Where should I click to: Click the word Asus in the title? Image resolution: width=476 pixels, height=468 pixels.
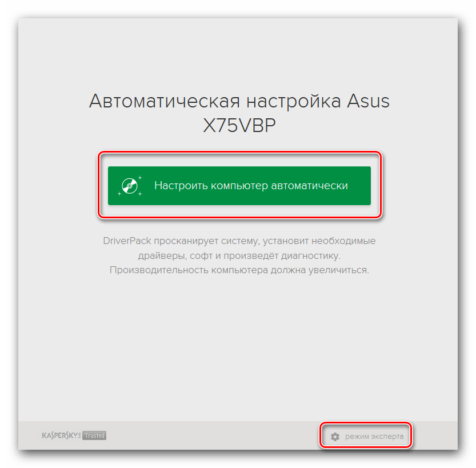368,101
